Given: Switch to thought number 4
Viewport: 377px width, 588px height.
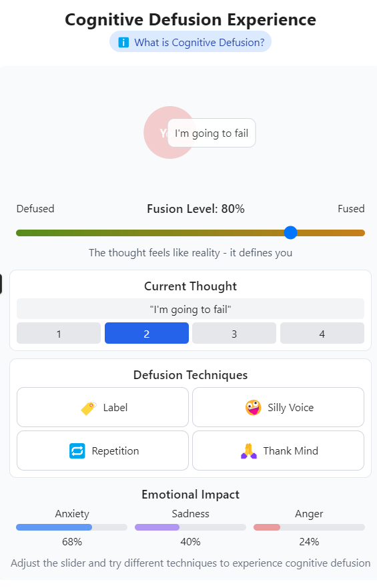Looking at the screenshot, I should [322, 333].
